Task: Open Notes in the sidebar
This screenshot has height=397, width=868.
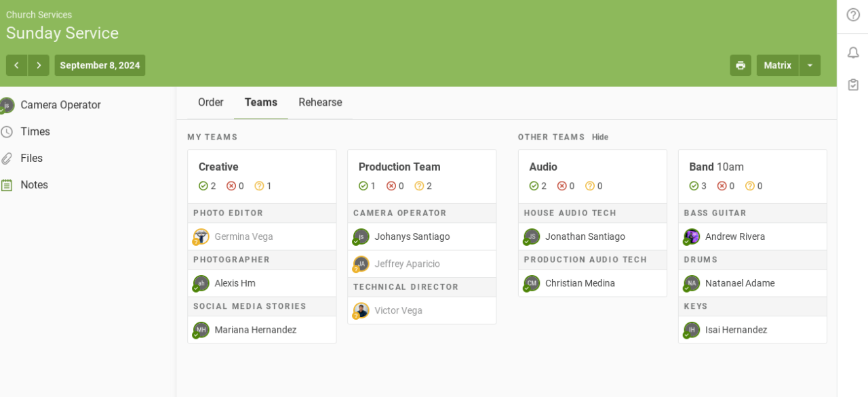Action: [34, 185]
